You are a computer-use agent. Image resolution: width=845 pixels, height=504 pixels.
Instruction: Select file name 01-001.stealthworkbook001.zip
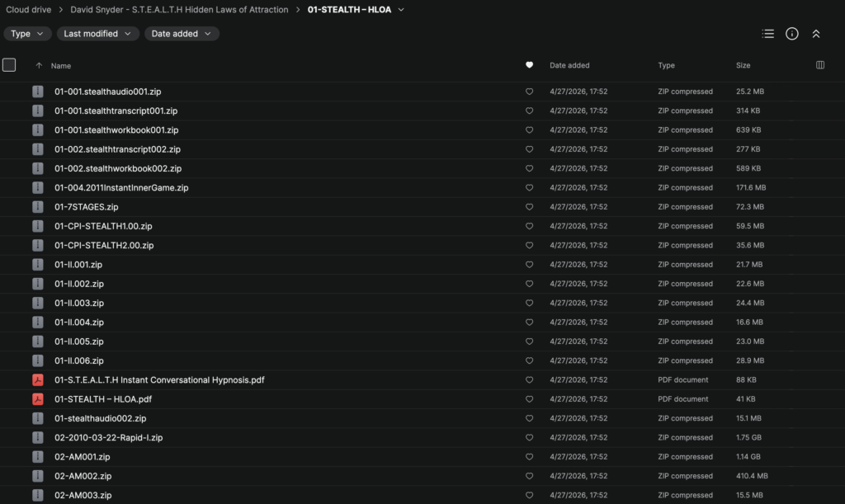[x=116, y=130]
